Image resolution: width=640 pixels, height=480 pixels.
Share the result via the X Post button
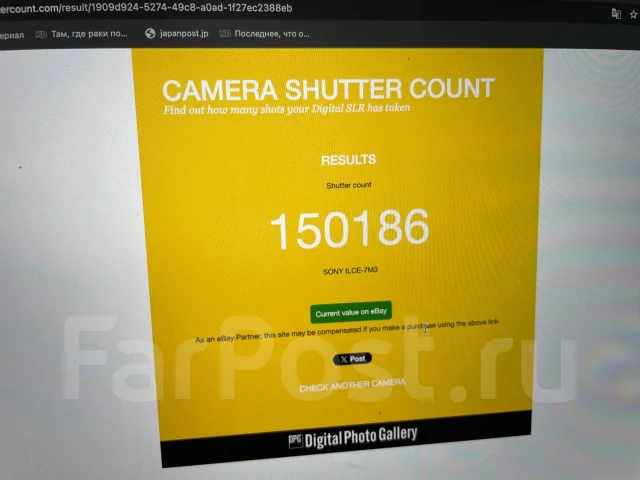353,359
